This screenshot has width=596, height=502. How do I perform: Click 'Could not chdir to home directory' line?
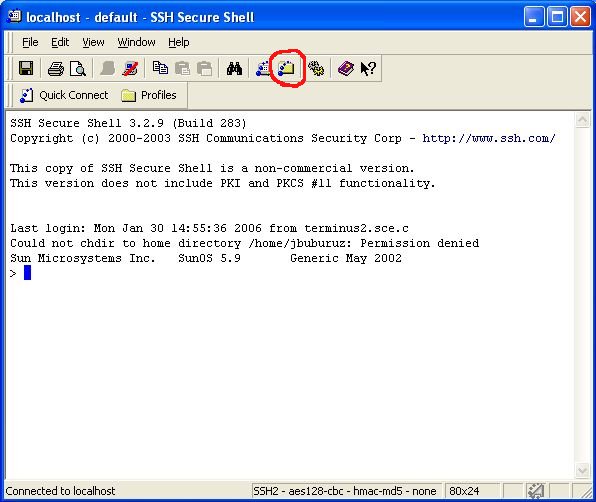tap(244, 243)
